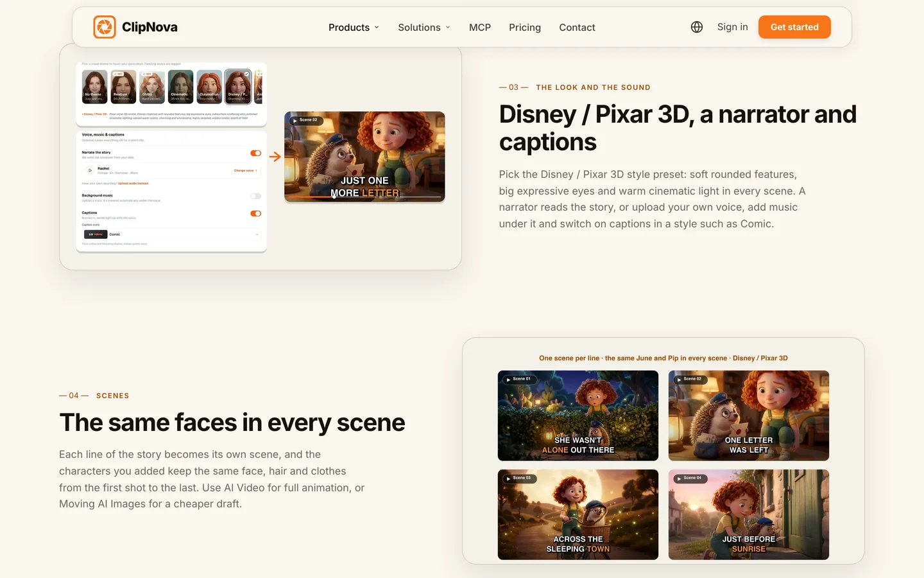Click the ClipNova brand name
This screenshot has height=578, width=924.
[x=150, y=27]
